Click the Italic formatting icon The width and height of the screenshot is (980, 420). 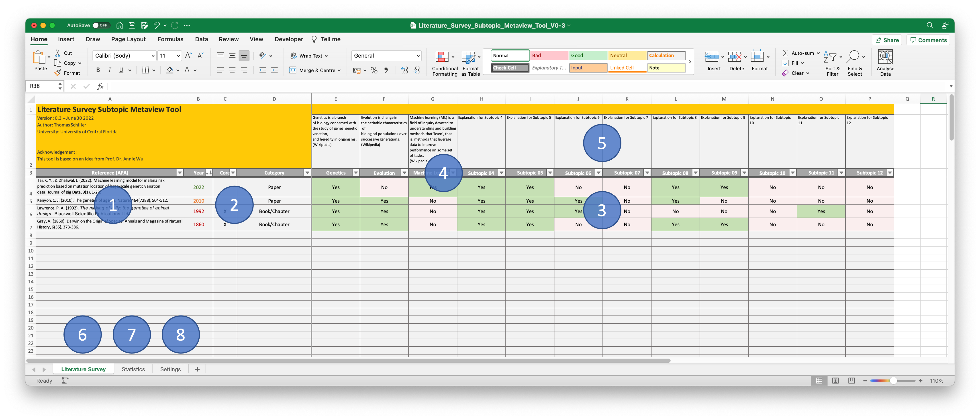(110, 70)
